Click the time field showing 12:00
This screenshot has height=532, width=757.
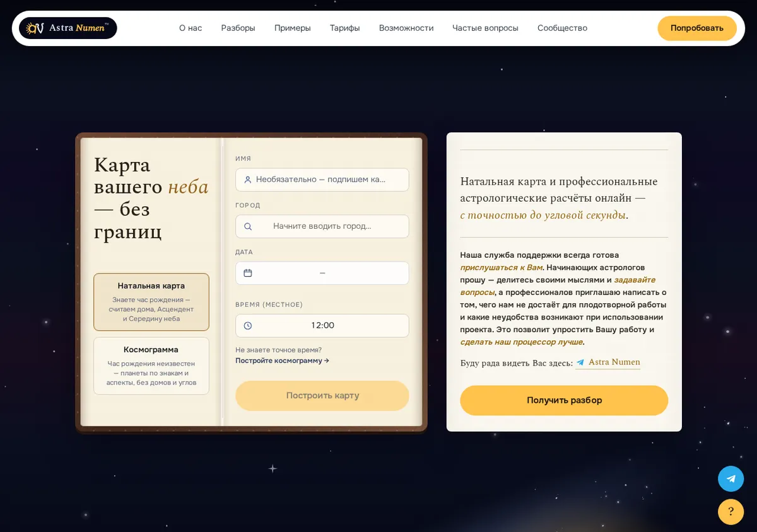[x=322, y=326]
